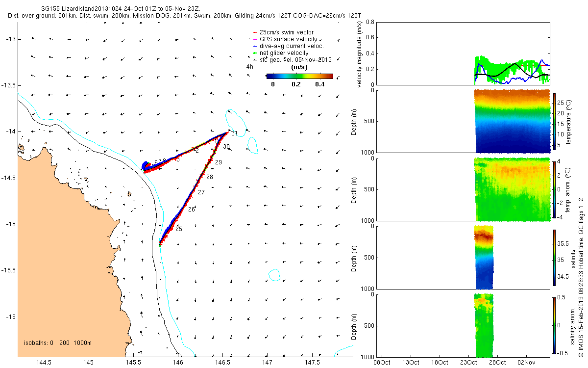This screenshot has height=368, width=588.
Task: Click the '08Oct' date axis label
Action: (x=382, y=363)
